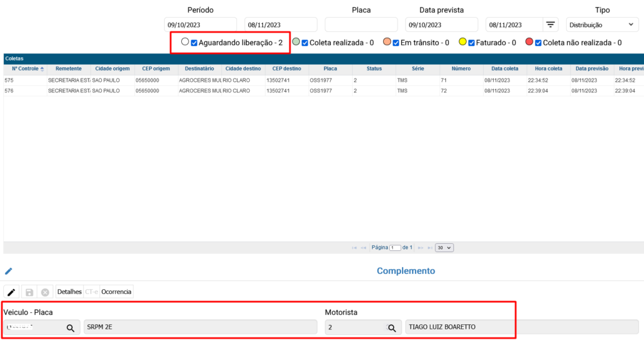Image resolution: width=644 pixels, height=340 pixels.
Task: Click the Placa filter input field
Action: click(x=361, y=25)
